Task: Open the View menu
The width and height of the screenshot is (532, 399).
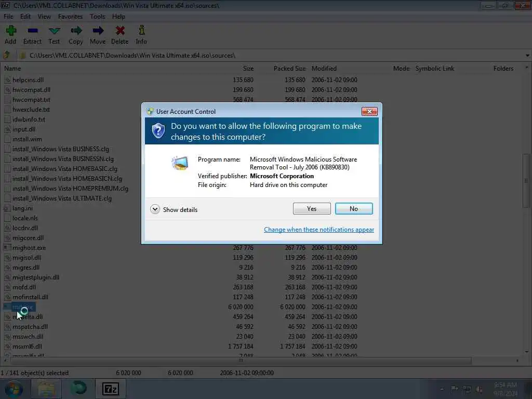Action: [x=44, y=16]
